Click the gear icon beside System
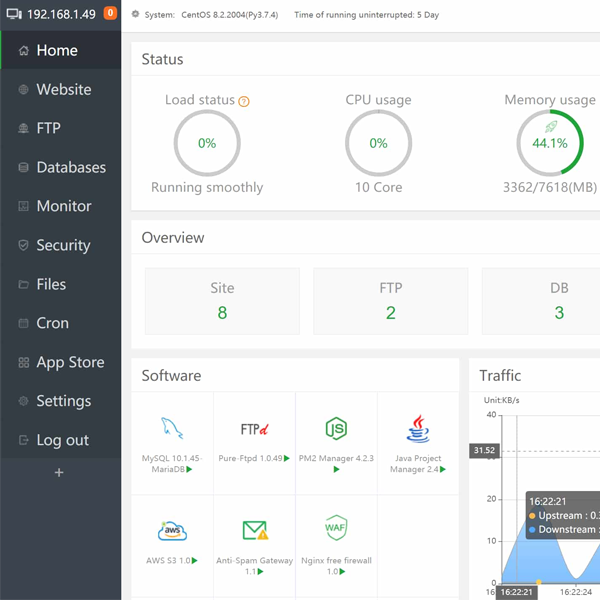This screenshot has height=600, width=600. tap(135, 14)
